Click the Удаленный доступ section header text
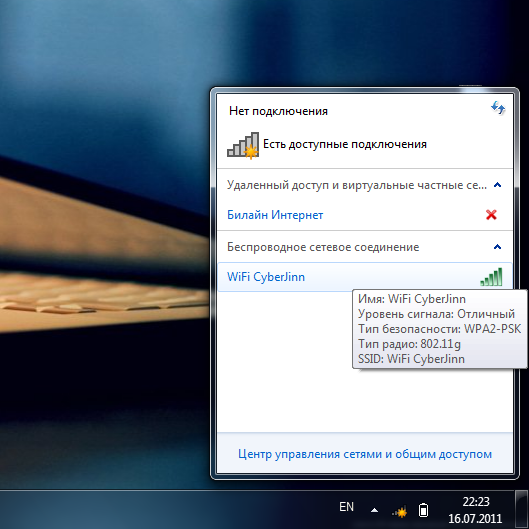The width and height of the screenshot is (529, 529). point(357,185)
